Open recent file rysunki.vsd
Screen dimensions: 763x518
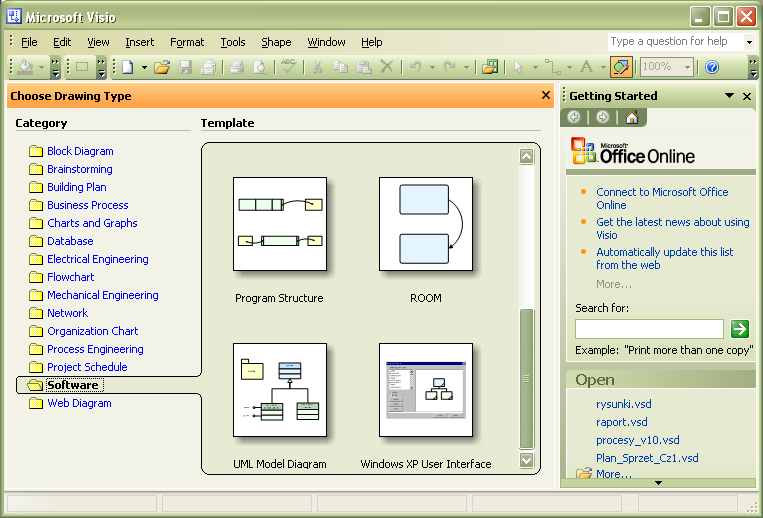pos(623,404)
